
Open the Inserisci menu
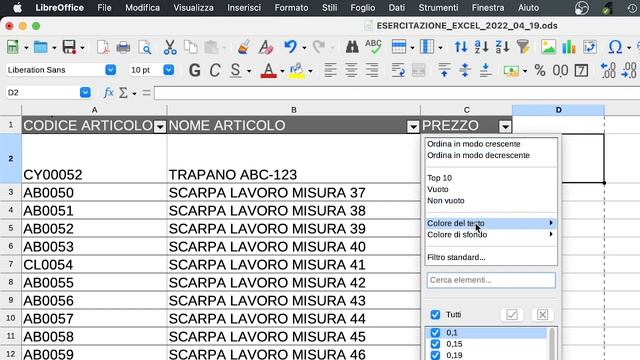(244, 8)
